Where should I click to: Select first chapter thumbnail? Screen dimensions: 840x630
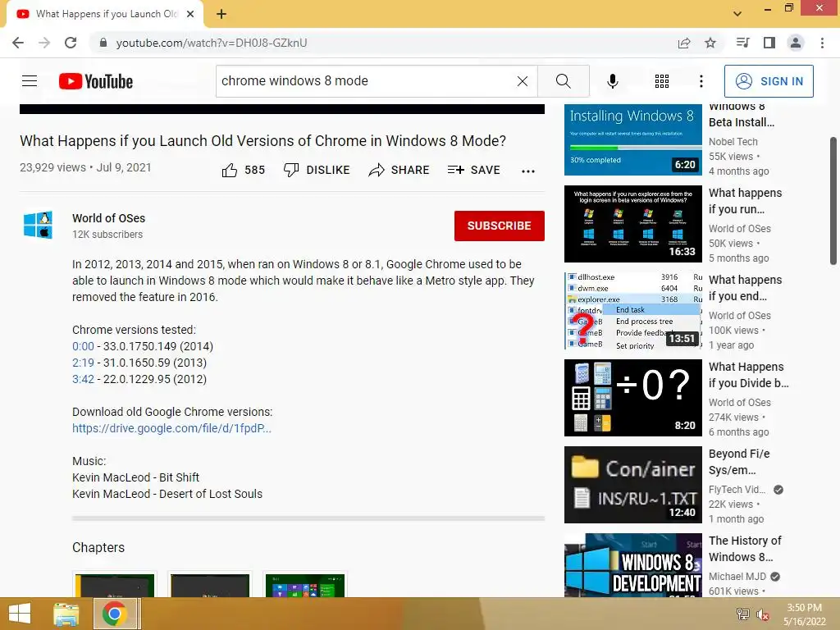tap(115, 585)
